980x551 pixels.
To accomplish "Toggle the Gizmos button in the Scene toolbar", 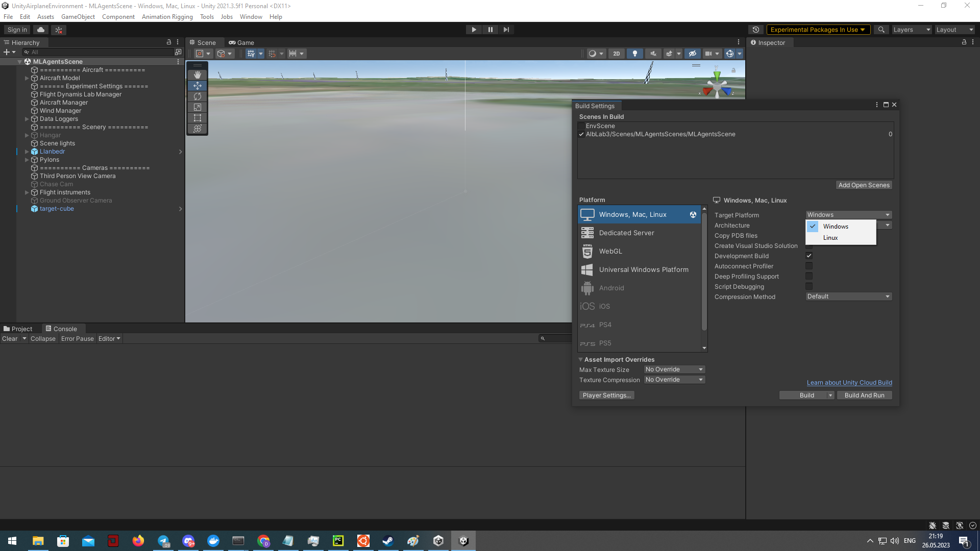I will 730,54.
